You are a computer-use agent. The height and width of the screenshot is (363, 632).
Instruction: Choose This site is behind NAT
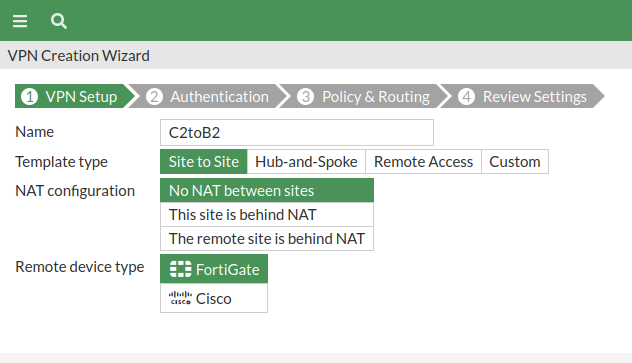267,214
